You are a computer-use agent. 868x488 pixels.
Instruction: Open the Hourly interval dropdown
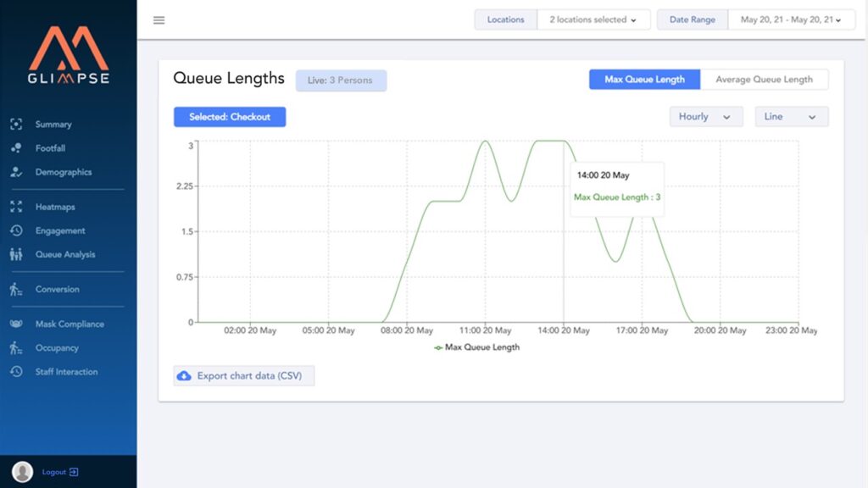tap(705, 117)
